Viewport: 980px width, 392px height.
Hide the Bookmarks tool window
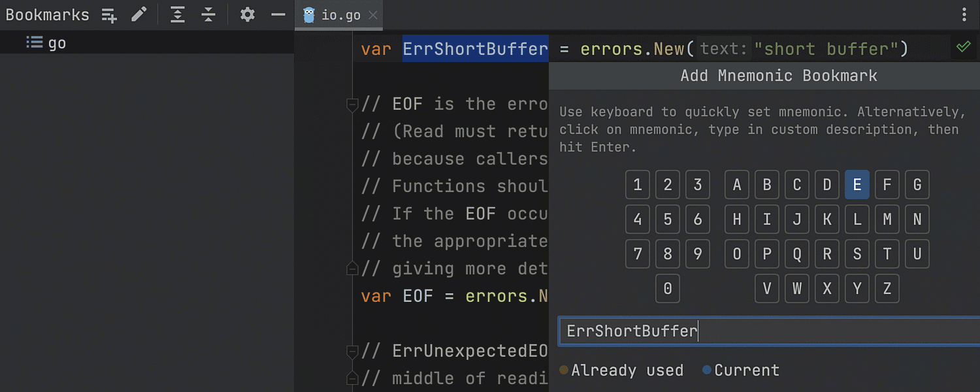[x=278, y=15]
